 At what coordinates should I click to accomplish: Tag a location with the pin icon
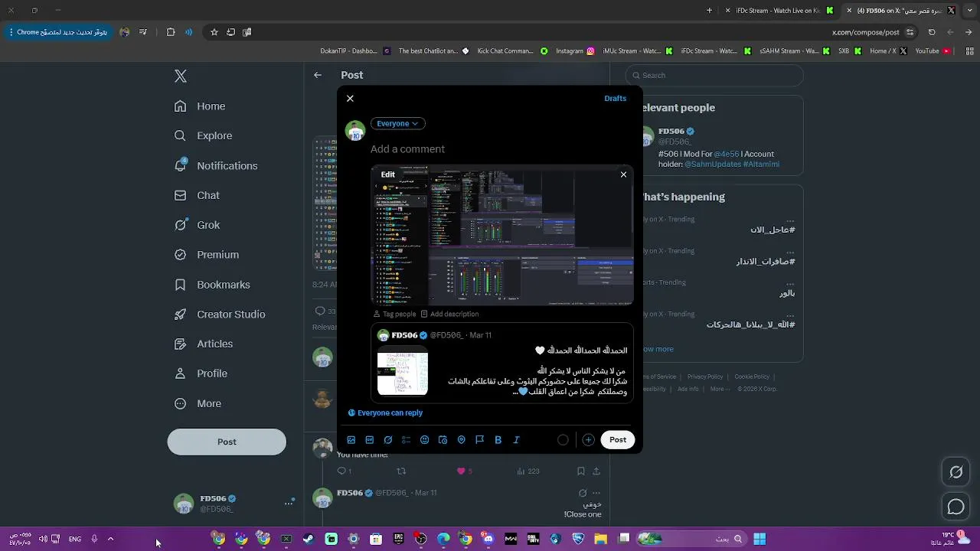(462, 440)
